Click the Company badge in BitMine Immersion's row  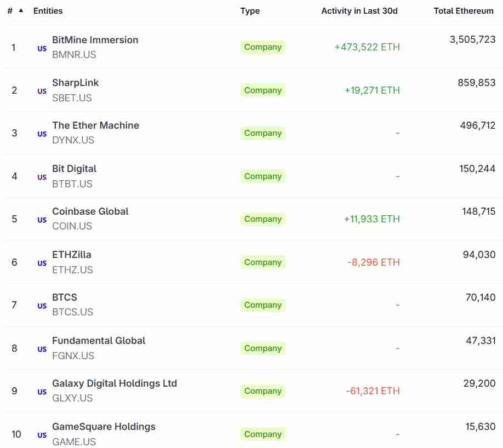click(x=262, y=47)
